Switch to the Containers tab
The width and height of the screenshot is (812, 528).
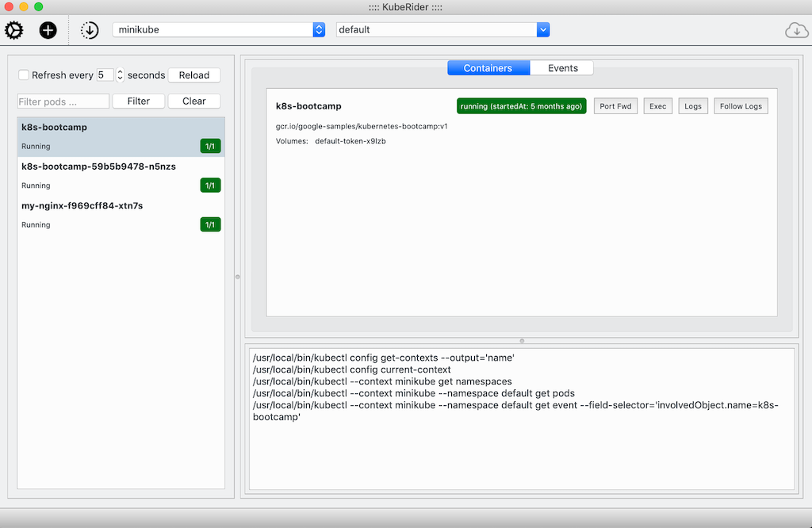pos(488,68)
